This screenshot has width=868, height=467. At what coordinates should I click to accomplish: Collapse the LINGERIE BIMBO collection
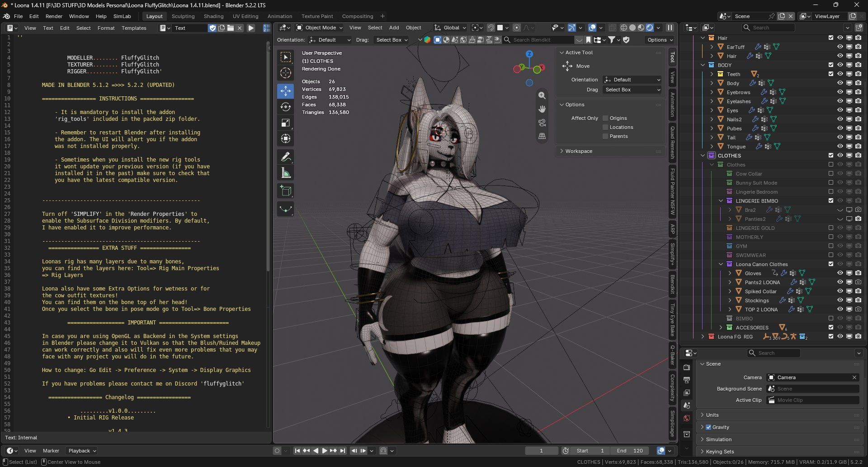(721, 201)
